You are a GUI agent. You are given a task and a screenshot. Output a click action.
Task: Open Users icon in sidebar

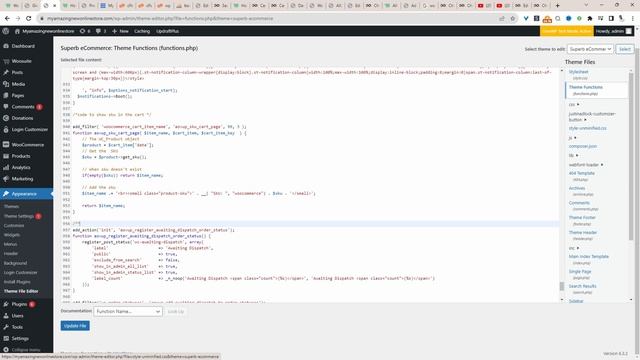pos(6,316)
